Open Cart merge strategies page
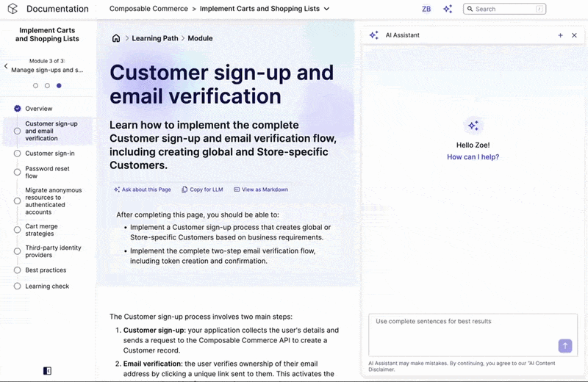588x382 pixels. click(x=41, y=230)
